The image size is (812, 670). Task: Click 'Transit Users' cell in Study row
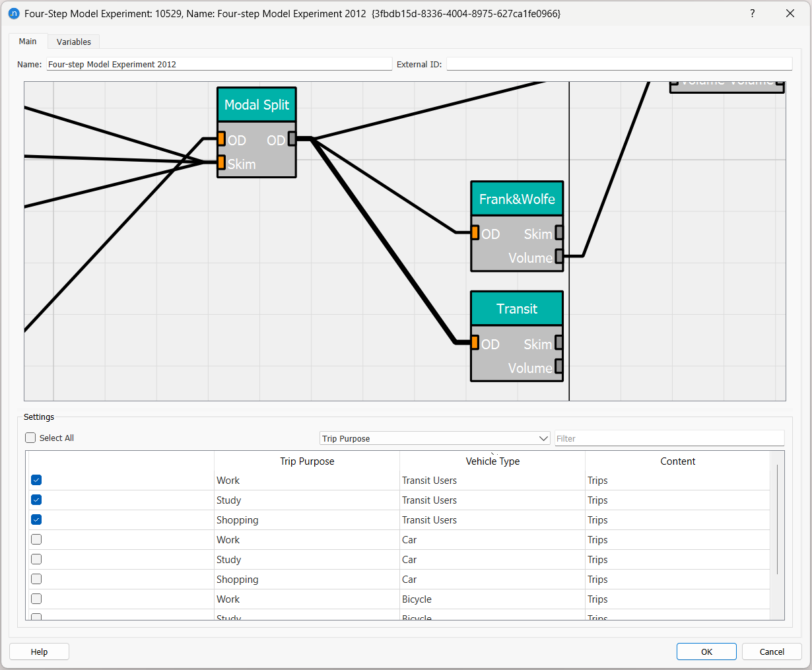(492, 500)
